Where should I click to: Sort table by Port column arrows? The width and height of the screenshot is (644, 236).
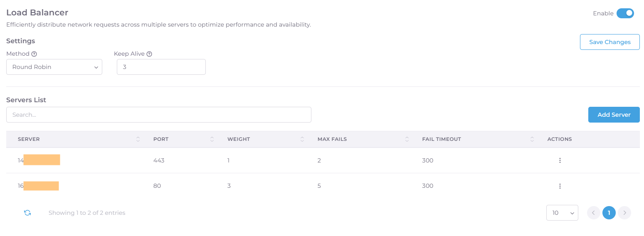(212, 139)
